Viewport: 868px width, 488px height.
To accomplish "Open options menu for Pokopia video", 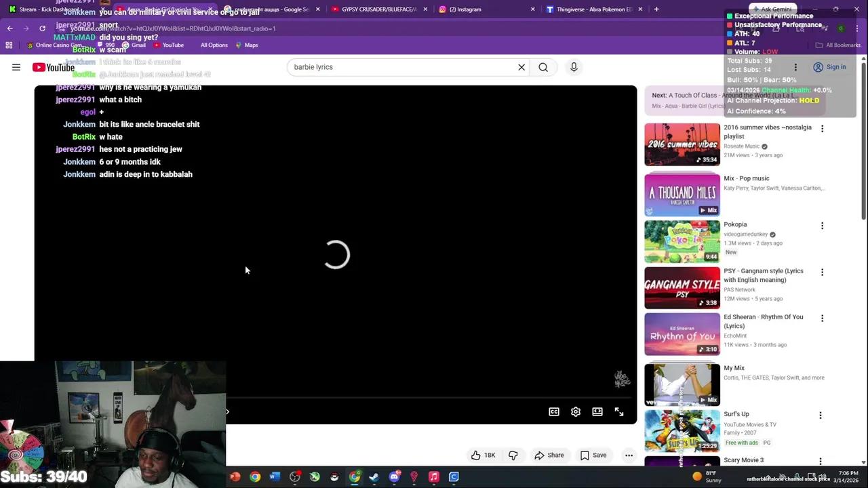I will [822, 226].
